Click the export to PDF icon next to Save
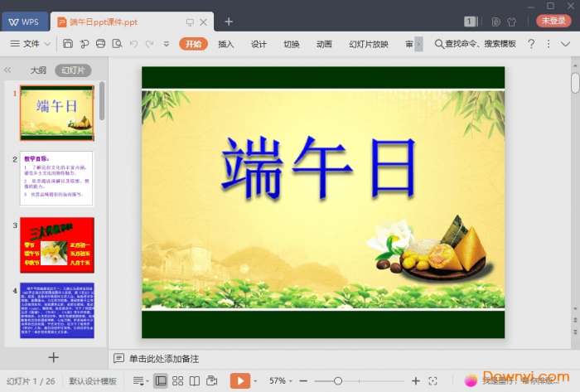Viewport: 580px width, 392px height. 85,44
